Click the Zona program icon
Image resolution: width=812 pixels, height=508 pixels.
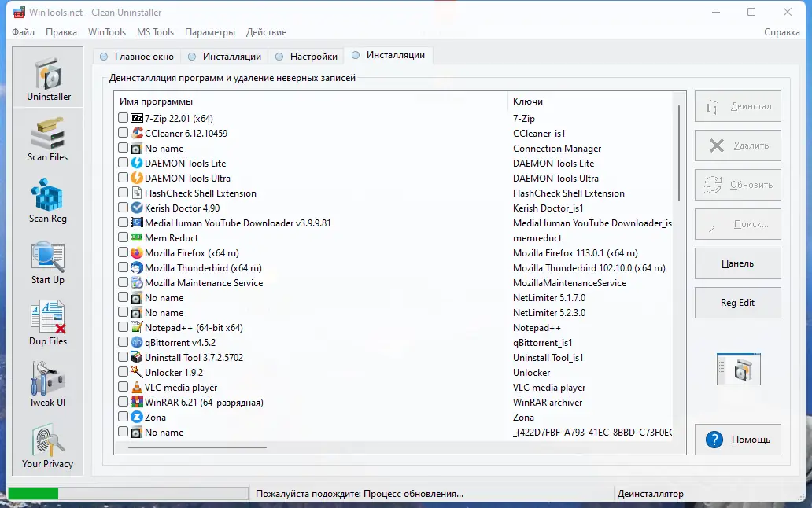tap(137, 417)
